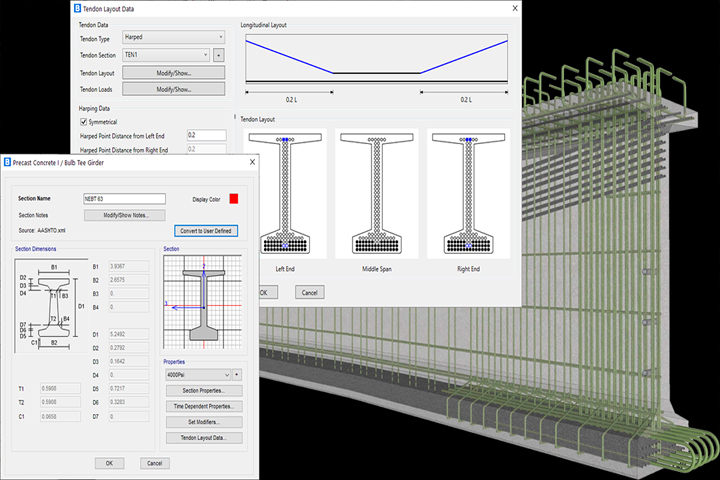Open the Tendon Type dropdown showing Harped

(x=174, y=37)
